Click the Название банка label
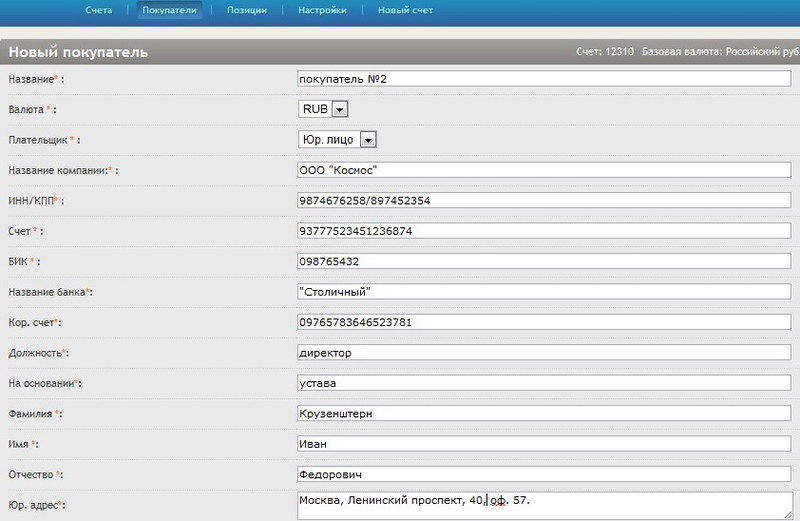This screenshot has width=800, height=521. (51, 292)
